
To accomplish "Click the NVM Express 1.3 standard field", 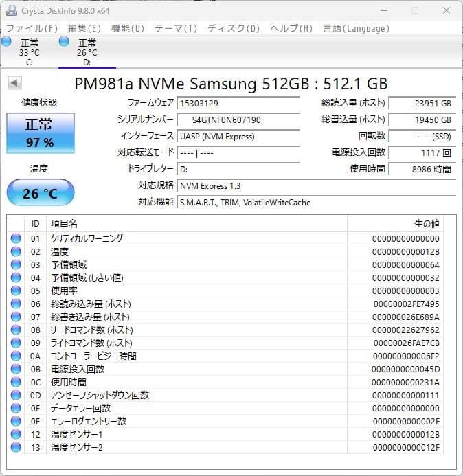I will coord(317,185).
